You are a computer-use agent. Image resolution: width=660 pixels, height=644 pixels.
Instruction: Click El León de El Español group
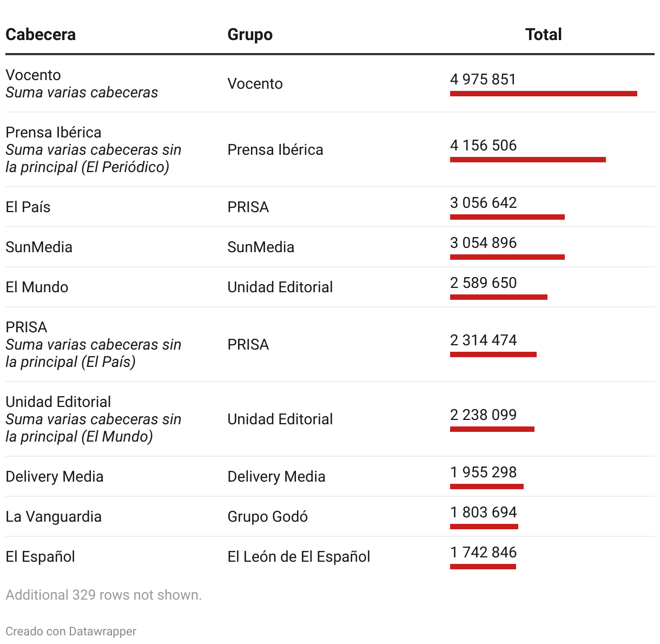(299, 556)
